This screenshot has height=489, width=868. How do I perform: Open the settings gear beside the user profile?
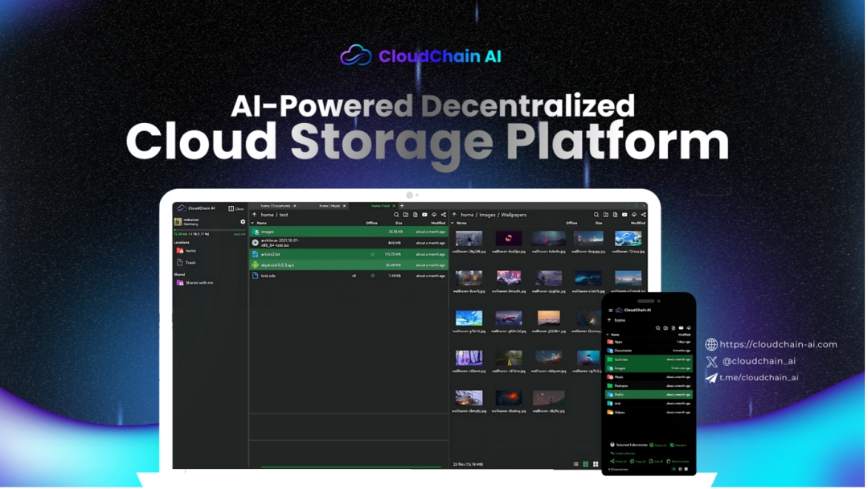pos(243,222)
